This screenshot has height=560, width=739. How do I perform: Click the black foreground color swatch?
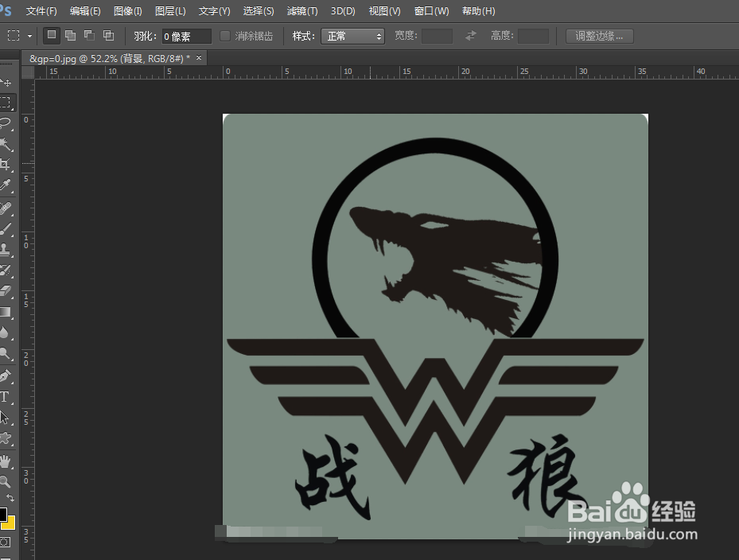pos(3,514)
